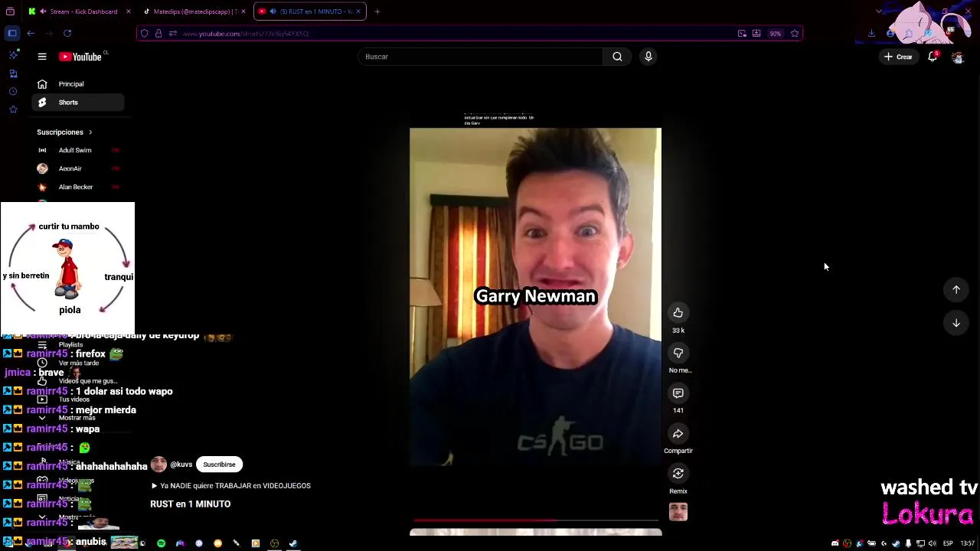Open the account avatar menu
Viewport: 980px width, 551px height.
click(957, 57)
